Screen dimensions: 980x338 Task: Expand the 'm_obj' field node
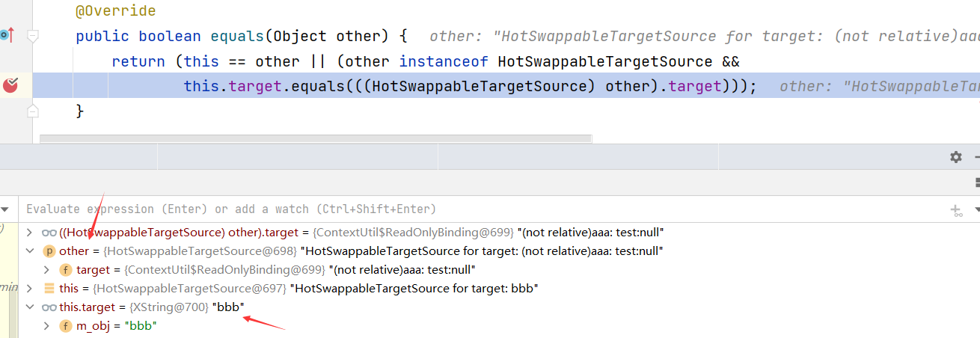pyautogui.click(x=46, y=326)
